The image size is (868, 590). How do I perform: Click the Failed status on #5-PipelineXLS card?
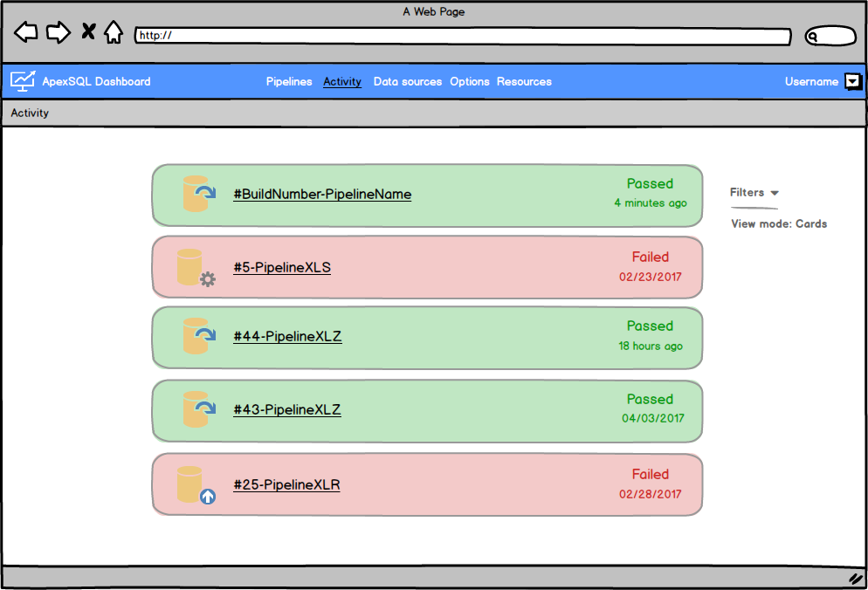click(x=651, y=257)
